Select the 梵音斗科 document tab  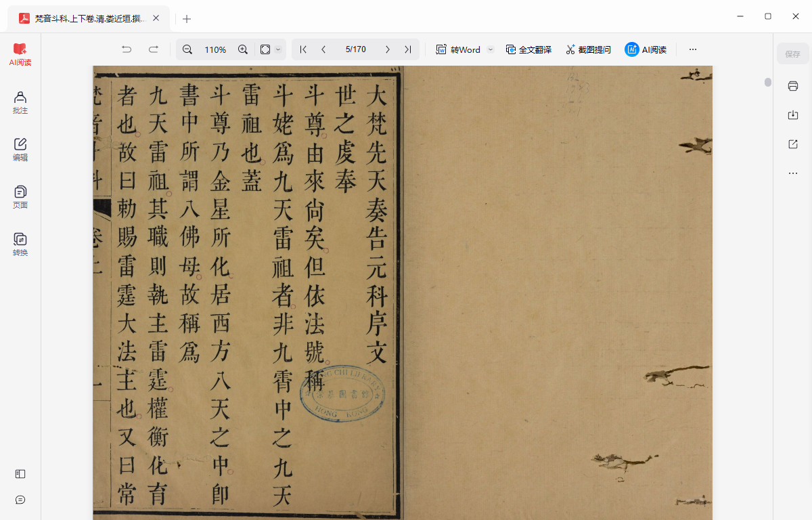pyautogui.click(x=89, y=18)
